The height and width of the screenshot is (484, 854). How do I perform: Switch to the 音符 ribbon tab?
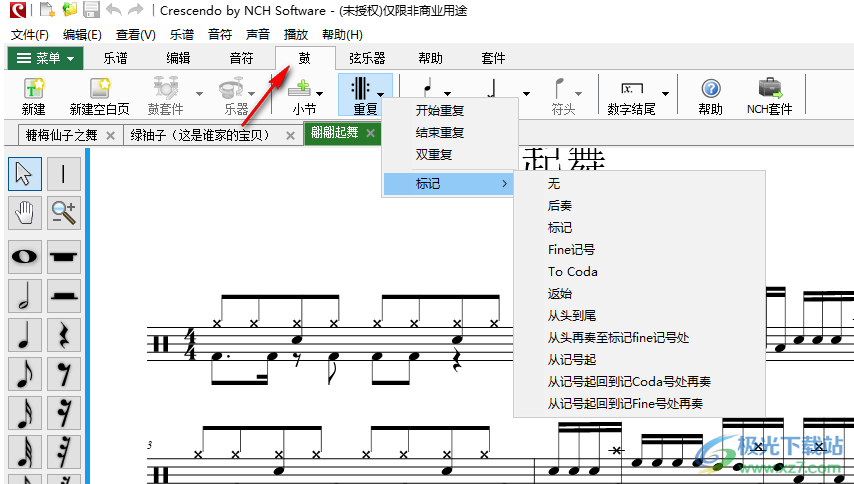[x=241, y=58]
